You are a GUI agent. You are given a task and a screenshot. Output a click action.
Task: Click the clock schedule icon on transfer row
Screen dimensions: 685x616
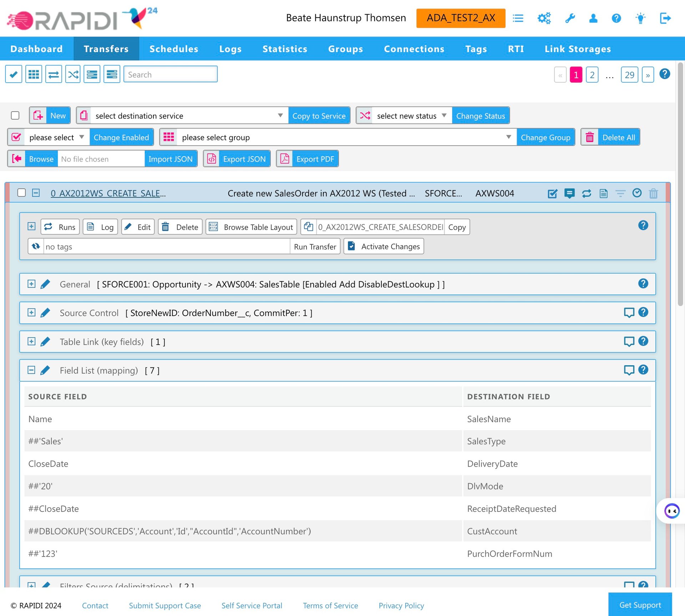pyautogui.click(x=637, y=193)
